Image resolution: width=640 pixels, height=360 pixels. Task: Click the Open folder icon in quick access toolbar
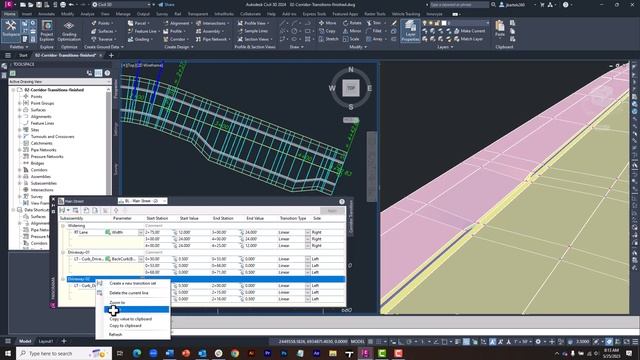click(x=31, y=4)
